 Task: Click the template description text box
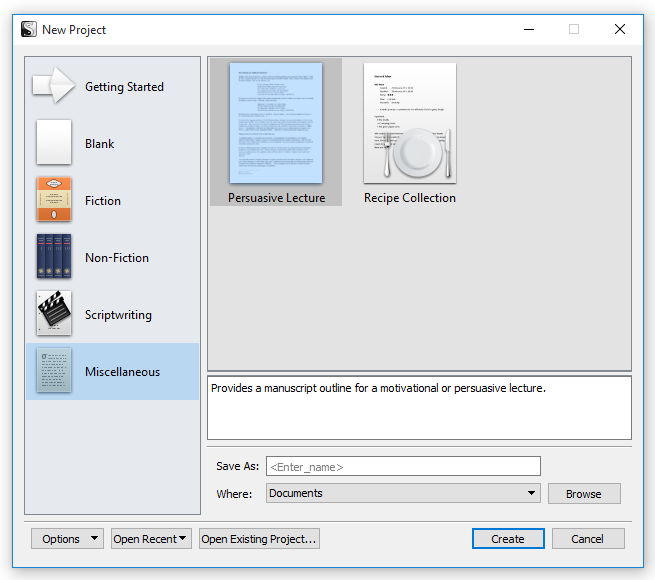pyautogui.click(x=419, y=408)
